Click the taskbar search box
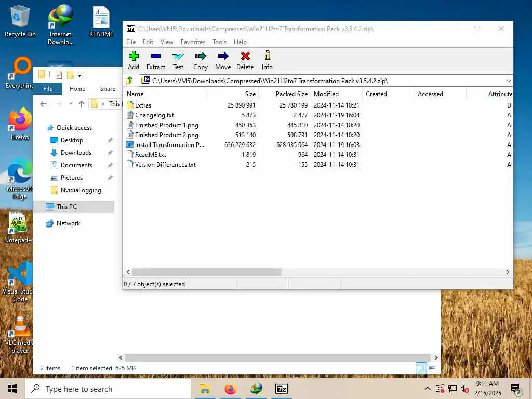 coord(108,389)
